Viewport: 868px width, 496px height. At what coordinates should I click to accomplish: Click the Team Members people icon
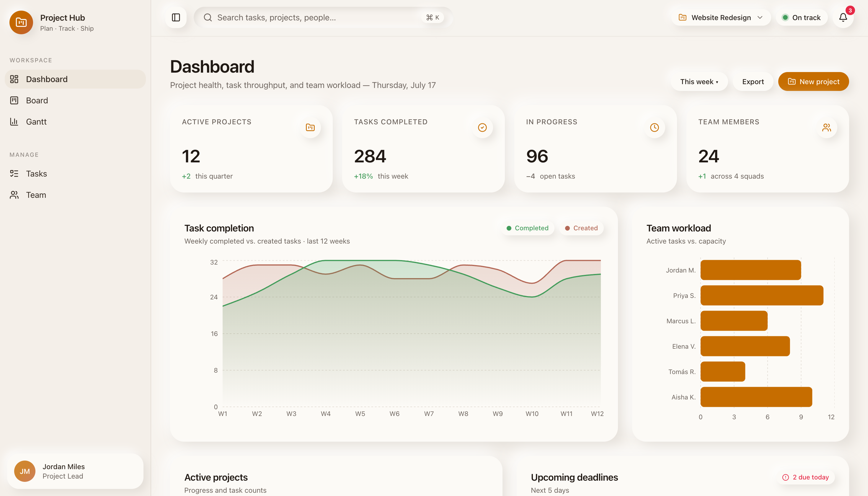(x=826, y=128)
